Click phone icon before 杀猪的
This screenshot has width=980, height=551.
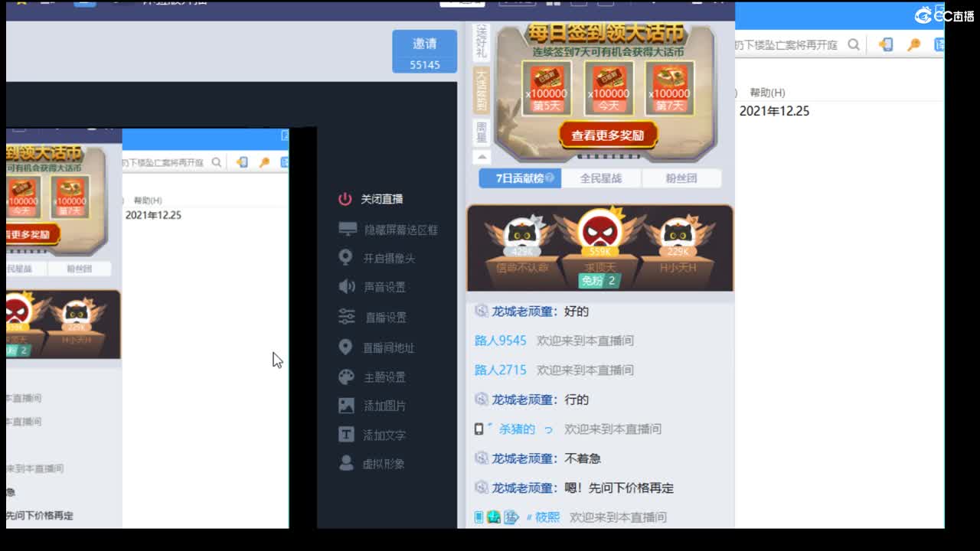(x=479, y=429)
